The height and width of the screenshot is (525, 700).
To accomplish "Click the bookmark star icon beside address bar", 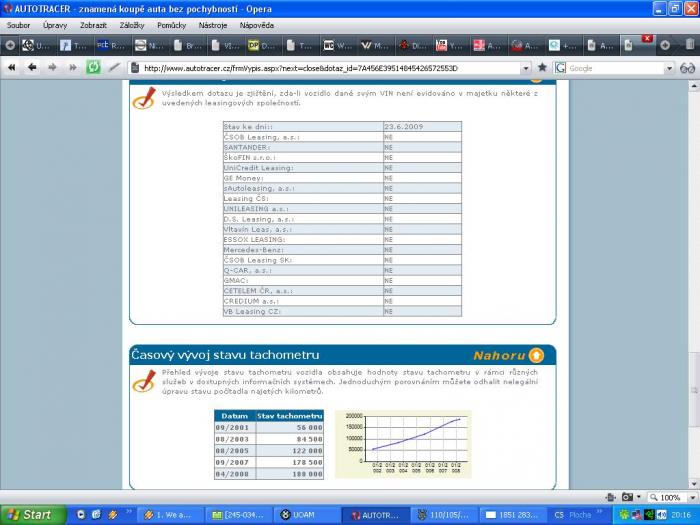I will (542, 68).
